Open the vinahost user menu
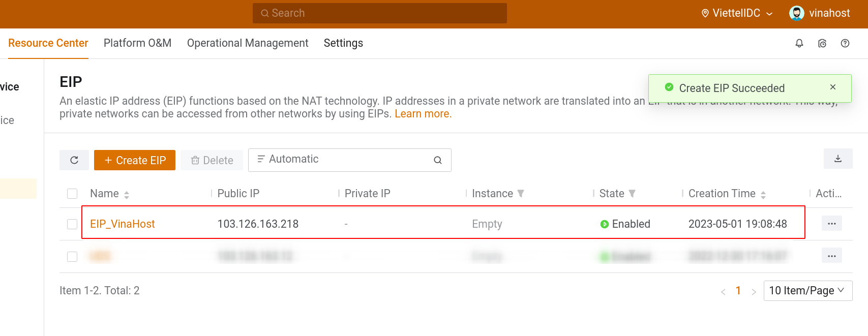 click(x=820, y=13)
